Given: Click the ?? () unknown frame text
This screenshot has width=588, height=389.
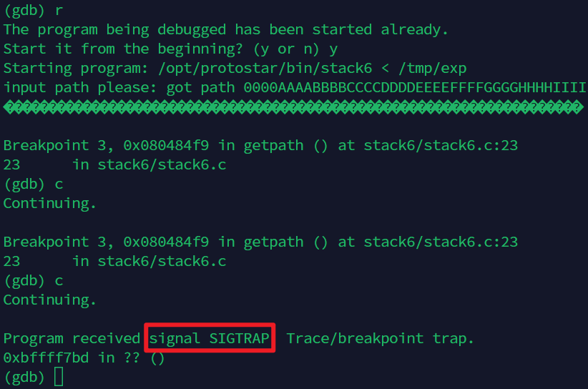Looking at the screenshot, I should (x=144, y=358).
